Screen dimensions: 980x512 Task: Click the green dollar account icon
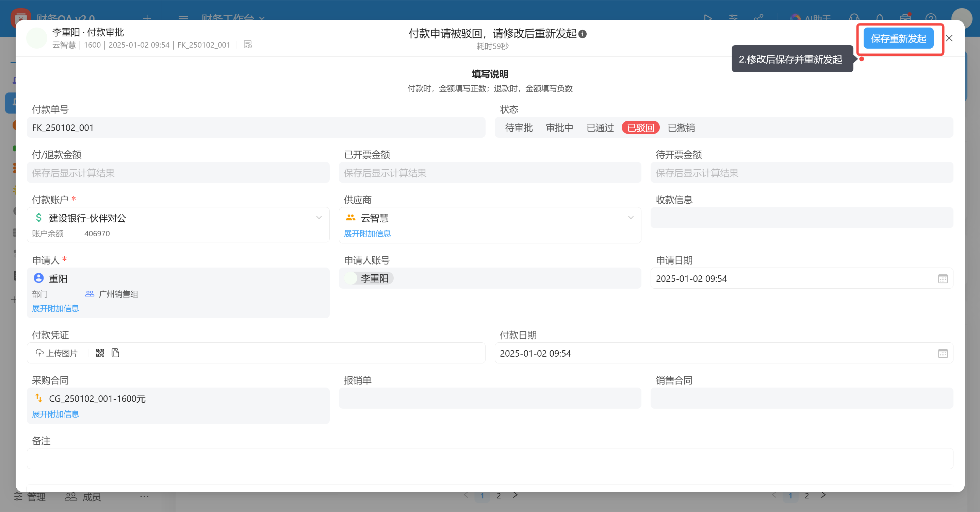pos(38,218)
